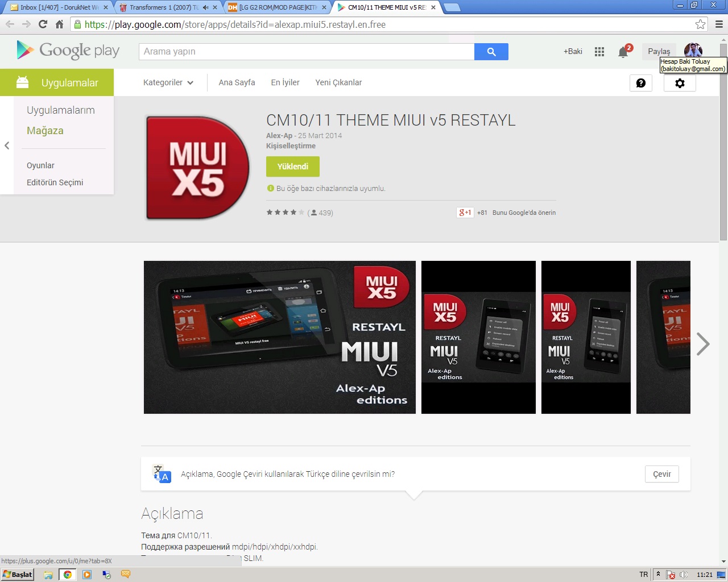Click the Show Desktop tray button
This screenshot has width=728, height=582.
722,575
